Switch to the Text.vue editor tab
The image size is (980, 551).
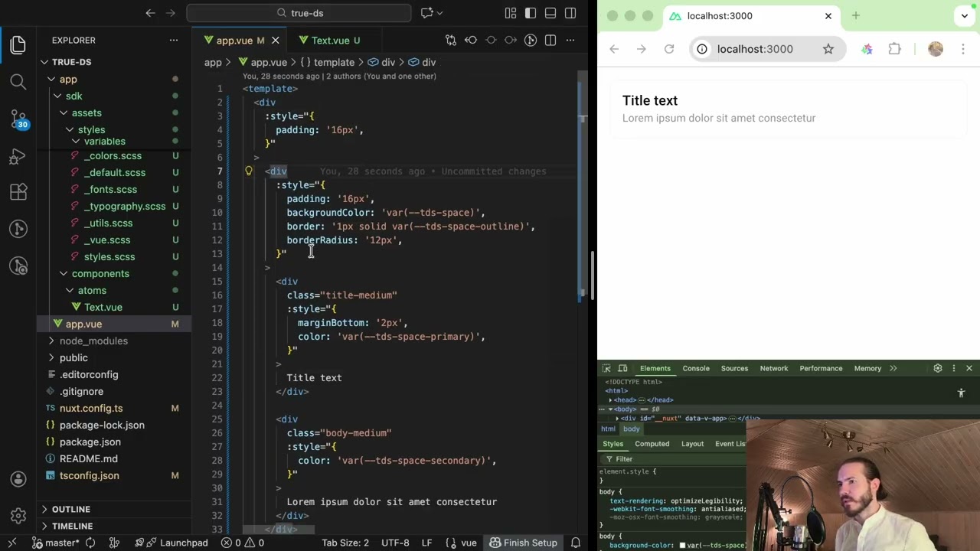[x=329, y=40]
